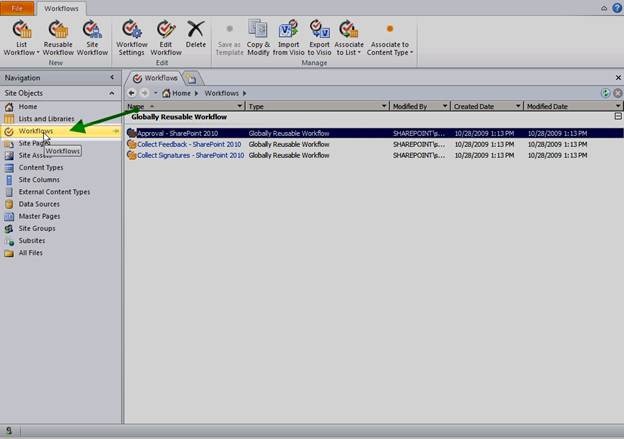624x439 pixels.
Task: Open the Type column filter dropdown
Action: point(384,106)
